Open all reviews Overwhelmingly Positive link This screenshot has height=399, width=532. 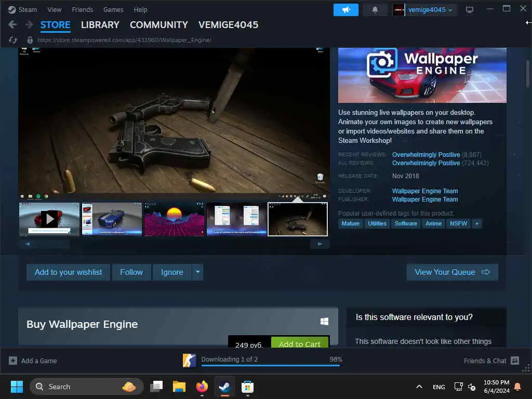426,163
